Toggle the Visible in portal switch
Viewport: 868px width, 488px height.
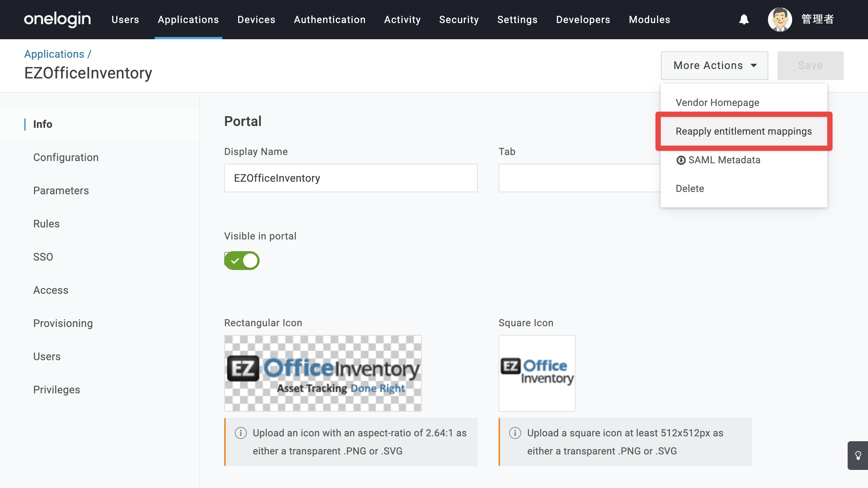pos(242,261)
